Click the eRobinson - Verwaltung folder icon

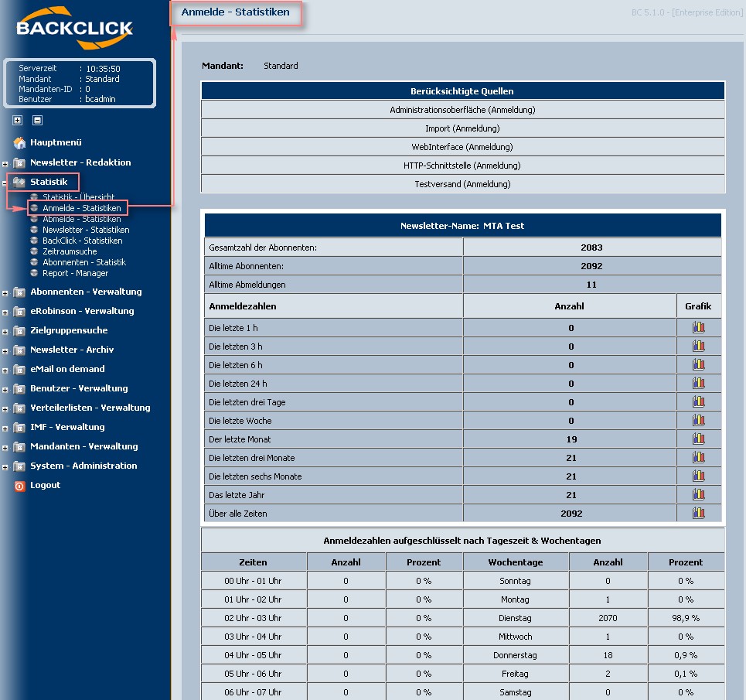(x=19, y=311)
